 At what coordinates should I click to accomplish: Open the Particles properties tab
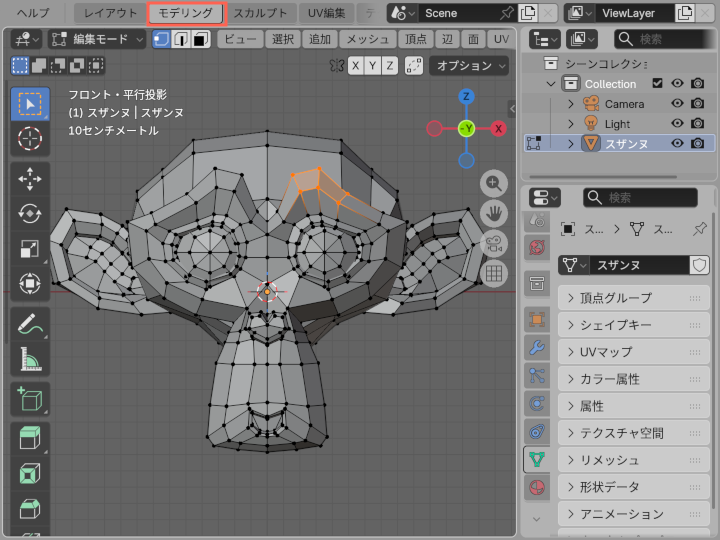(537, 376)
